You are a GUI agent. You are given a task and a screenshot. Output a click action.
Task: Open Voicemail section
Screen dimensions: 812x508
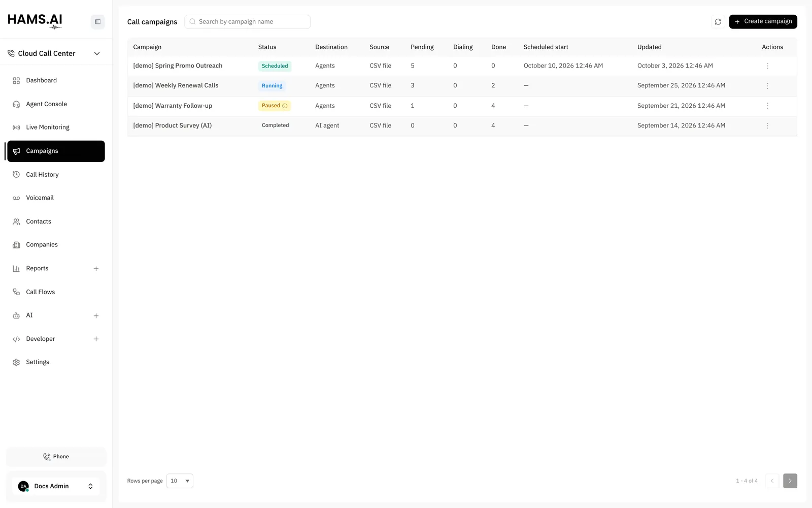56,198
